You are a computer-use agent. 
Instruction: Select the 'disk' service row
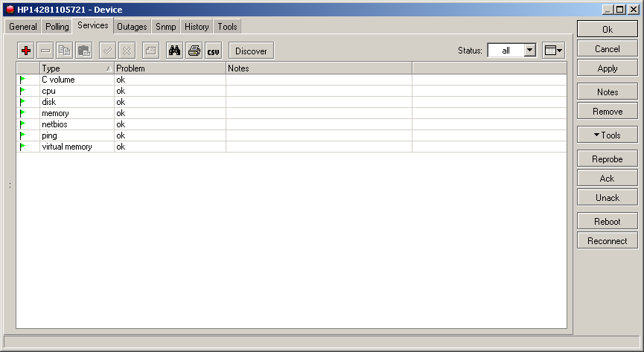coord(292,101)
